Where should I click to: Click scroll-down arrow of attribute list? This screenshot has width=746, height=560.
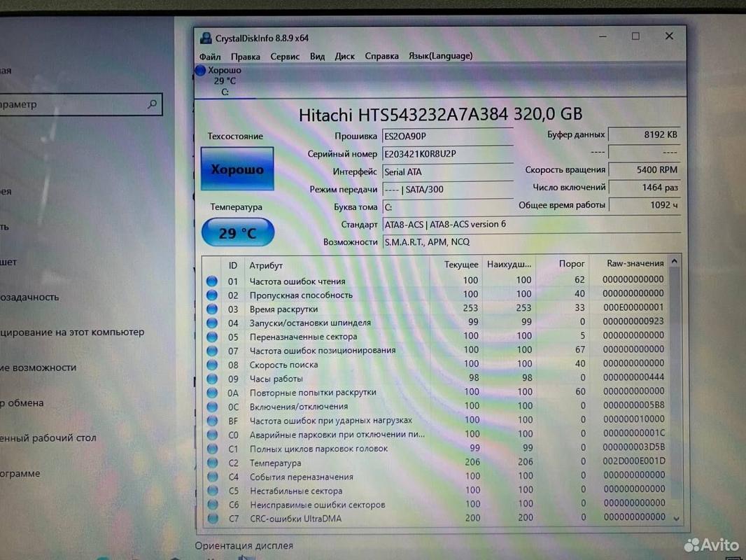[x=677, y=519]
